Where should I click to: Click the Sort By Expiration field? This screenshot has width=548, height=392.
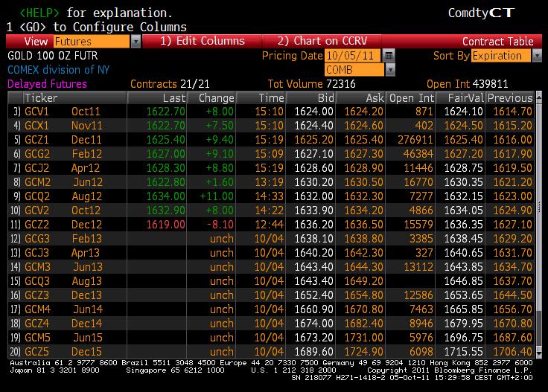(x=501, y=56)
